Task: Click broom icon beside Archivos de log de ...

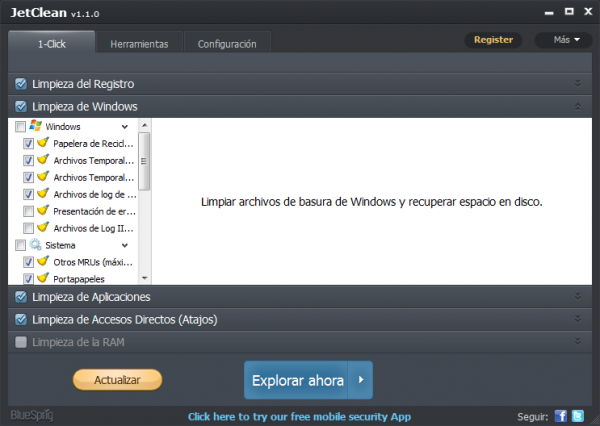Action: [43, 193]
